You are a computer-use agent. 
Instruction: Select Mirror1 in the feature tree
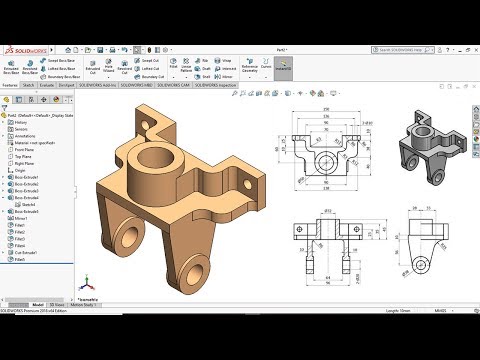click(x=18, y=218)
